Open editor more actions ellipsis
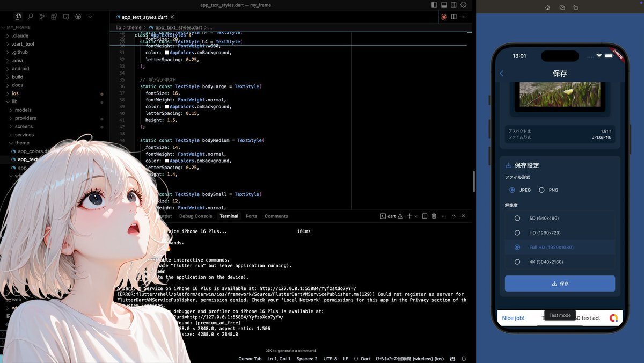 pos(464,17)
